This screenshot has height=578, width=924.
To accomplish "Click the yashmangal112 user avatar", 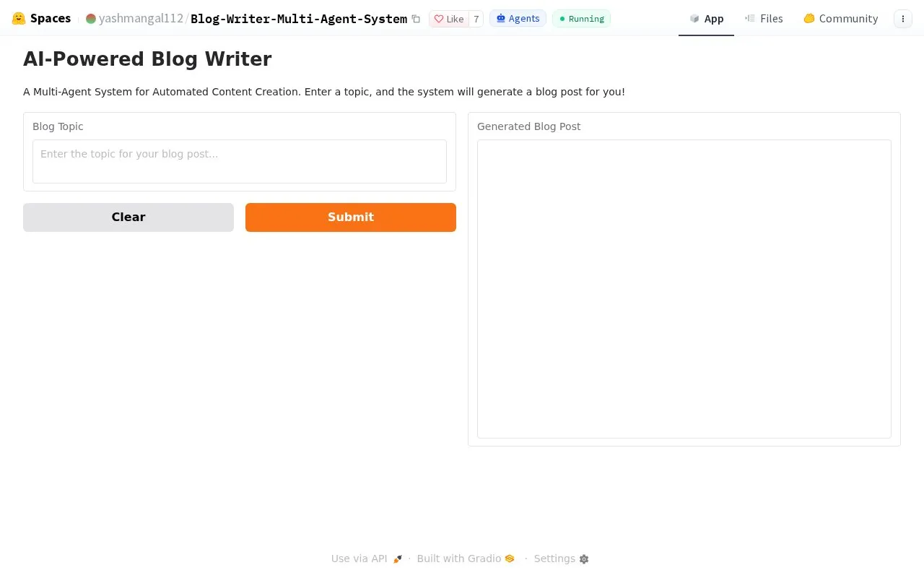I will [x=91, y=19].
